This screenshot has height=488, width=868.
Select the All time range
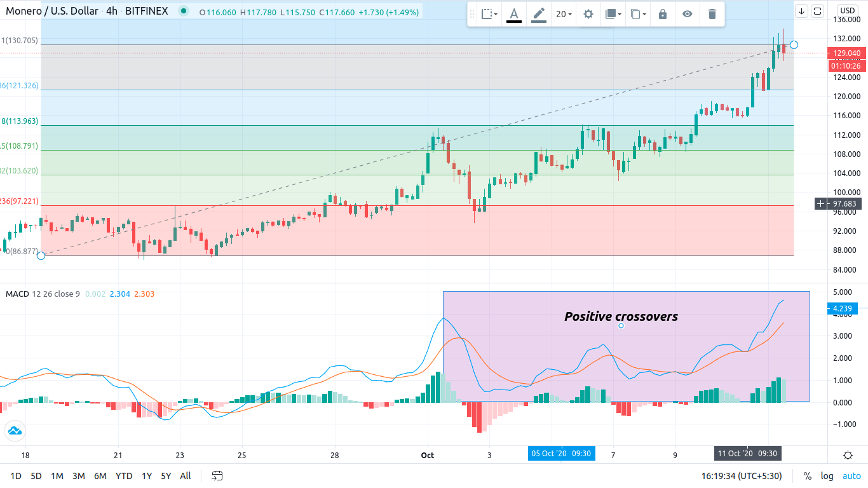(186, 476)
